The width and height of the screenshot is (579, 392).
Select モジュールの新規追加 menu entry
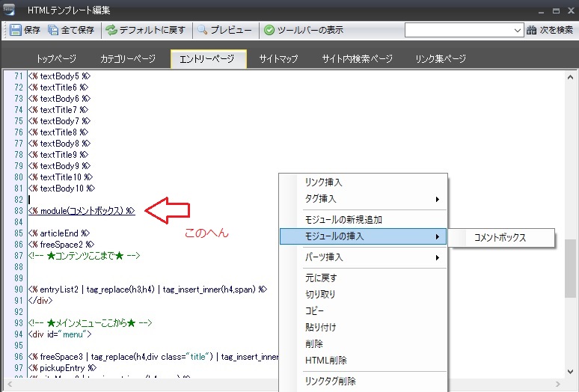click(x=343, y=220)
